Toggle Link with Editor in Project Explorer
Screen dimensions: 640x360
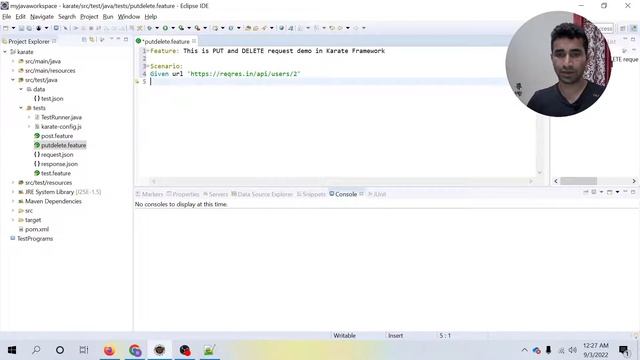click(x=92, y=40)
